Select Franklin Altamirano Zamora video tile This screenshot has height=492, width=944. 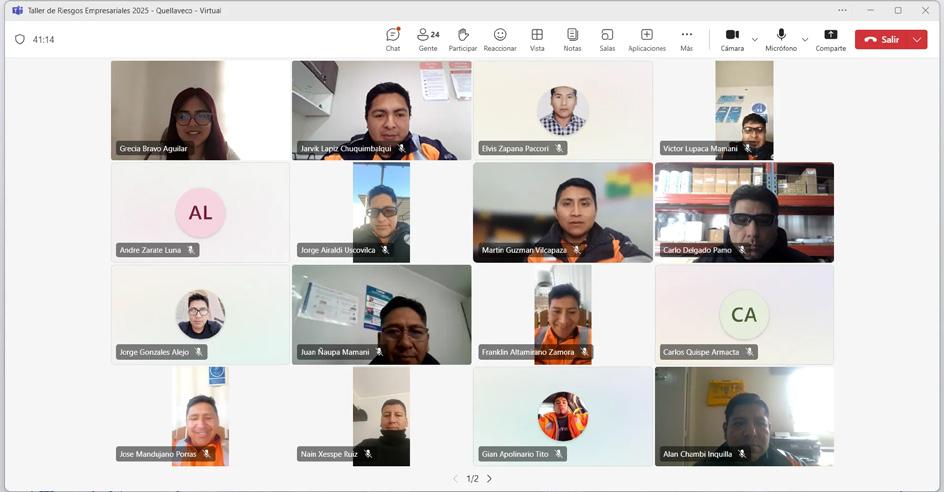[563, 314]
